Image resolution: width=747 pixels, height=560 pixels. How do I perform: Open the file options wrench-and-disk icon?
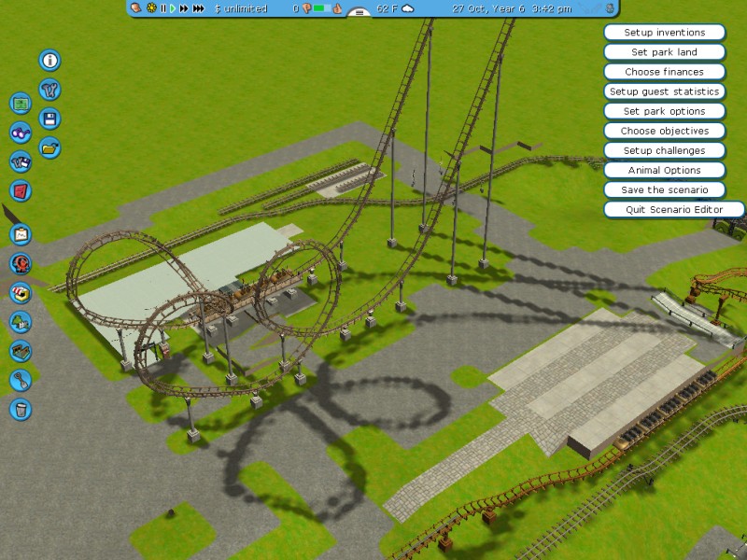[x=21, y=161]
